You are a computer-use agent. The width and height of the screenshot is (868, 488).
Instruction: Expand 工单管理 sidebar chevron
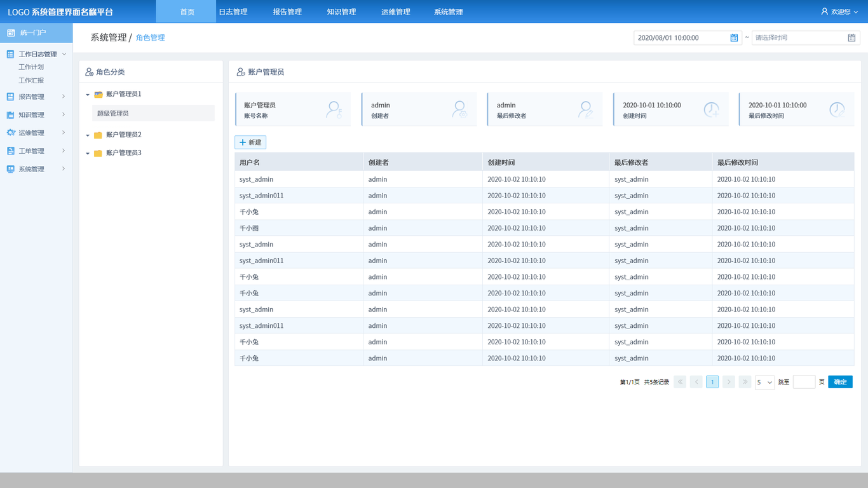[64, 151]
